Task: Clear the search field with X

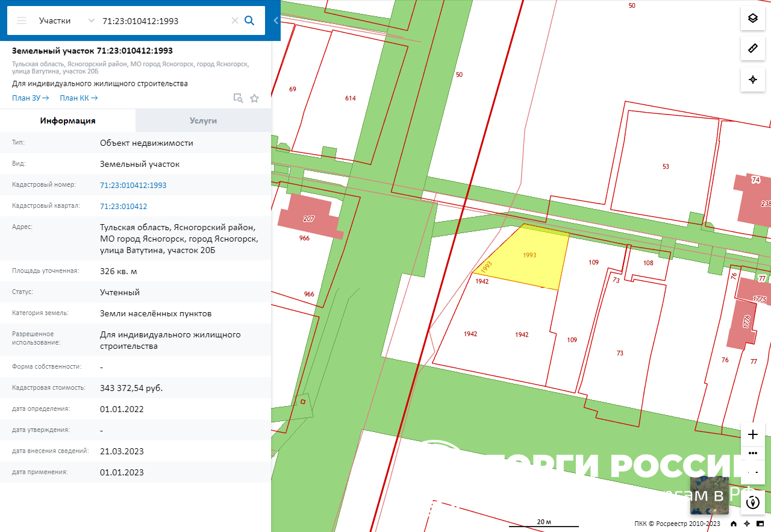Action: pyautogui.click(x=235, y=20)
